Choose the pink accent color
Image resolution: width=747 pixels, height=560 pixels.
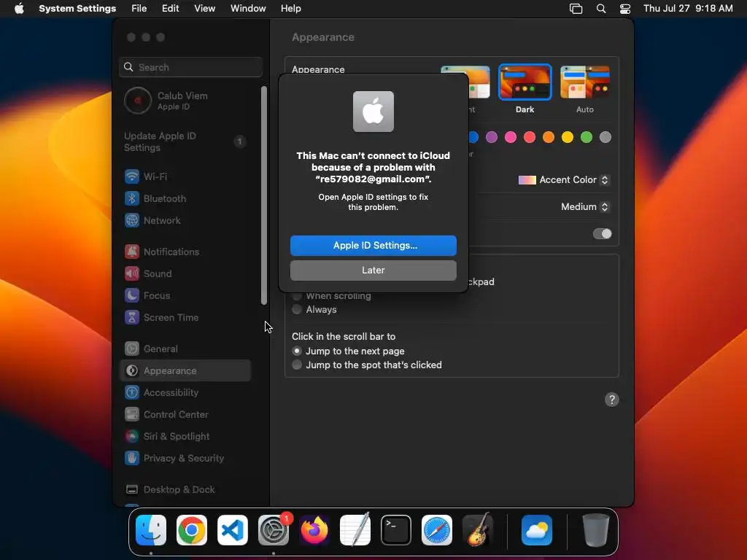coord(511,138)
